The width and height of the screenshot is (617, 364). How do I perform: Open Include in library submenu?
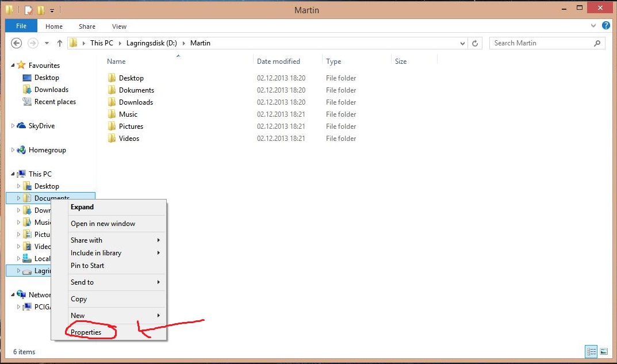(x=117, y=252)
